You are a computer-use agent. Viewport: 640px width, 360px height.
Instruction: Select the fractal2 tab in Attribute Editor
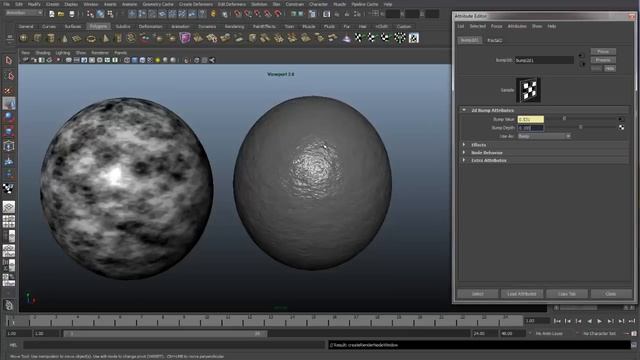click(495, 40)
